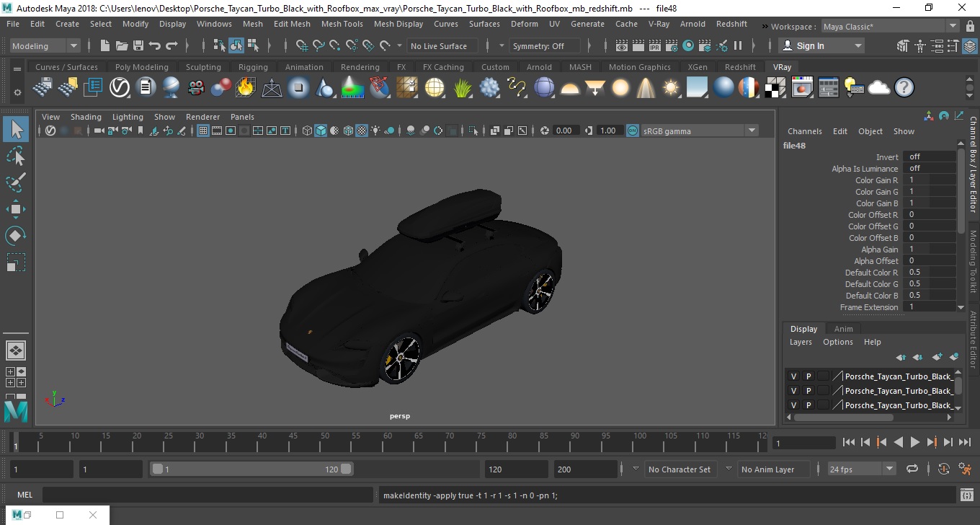Select the Lasso tool in toolbox
The height and width of the screenshot is (525, 980).
(x=16, y=156)
